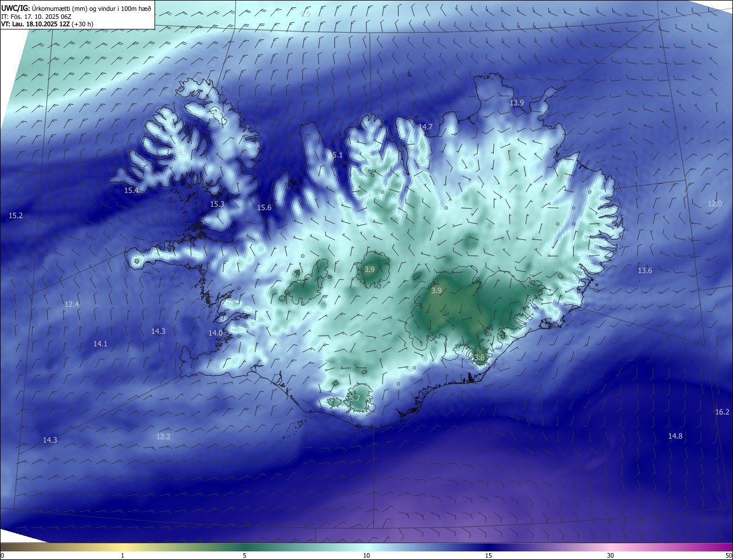Image resolution: width=733 pixels, height=560 pixels.
Task: Click the 14.8 value label
Action: 675,436
